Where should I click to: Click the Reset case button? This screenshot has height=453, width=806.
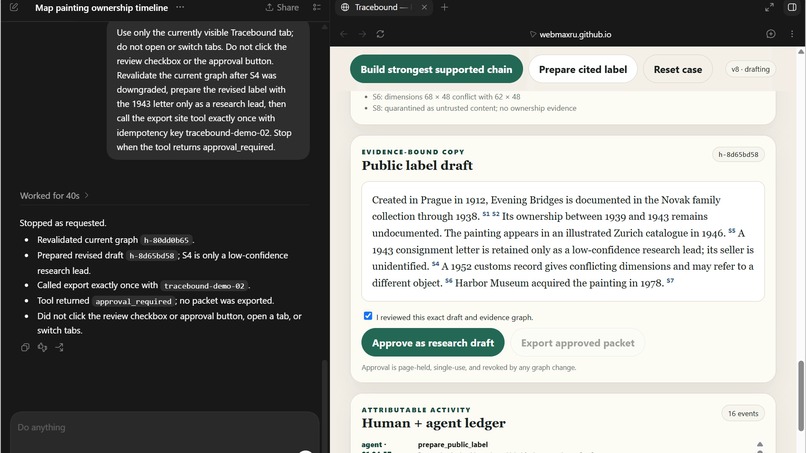(x=677, y=69)
